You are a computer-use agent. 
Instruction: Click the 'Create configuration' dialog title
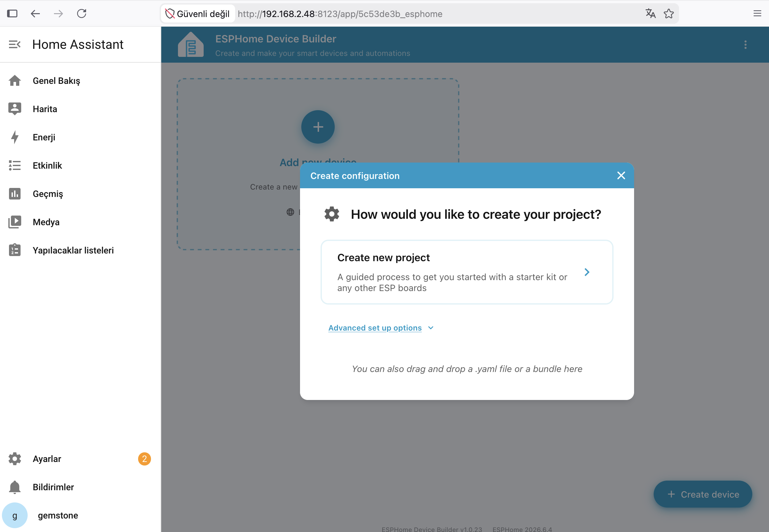click(355, 176)
